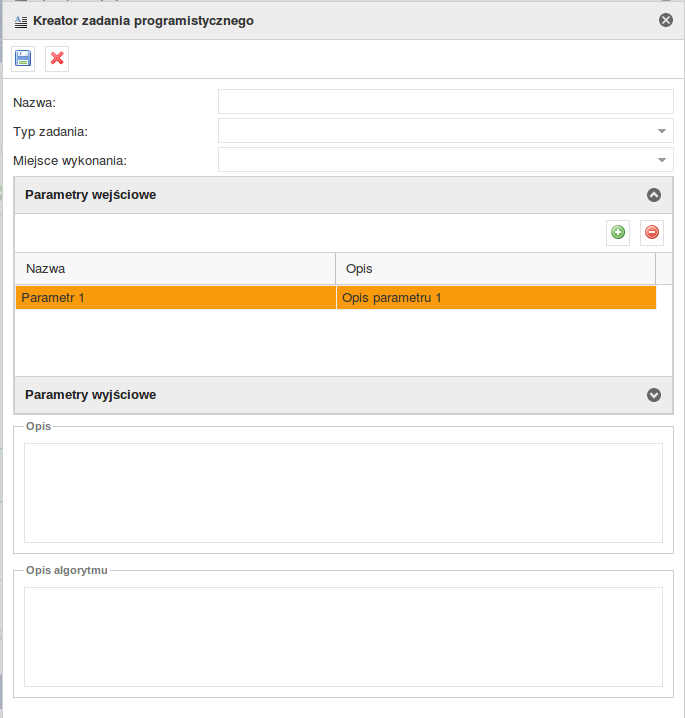Click the dialog title document icon
This screenshot has height=718, width=685.
pos(21,22)
